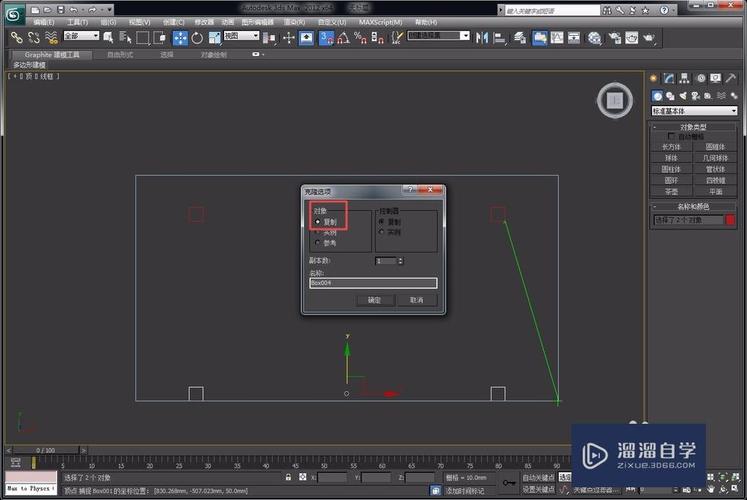
Task: Open the Motion command panel tab
Action: pos(701,78)
